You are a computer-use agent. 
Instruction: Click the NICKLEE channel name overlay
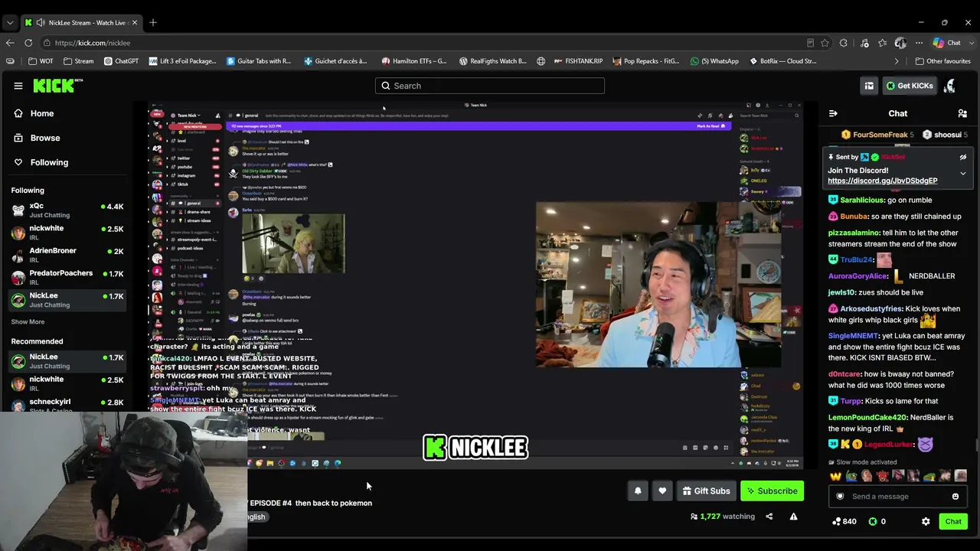point(475,448)
